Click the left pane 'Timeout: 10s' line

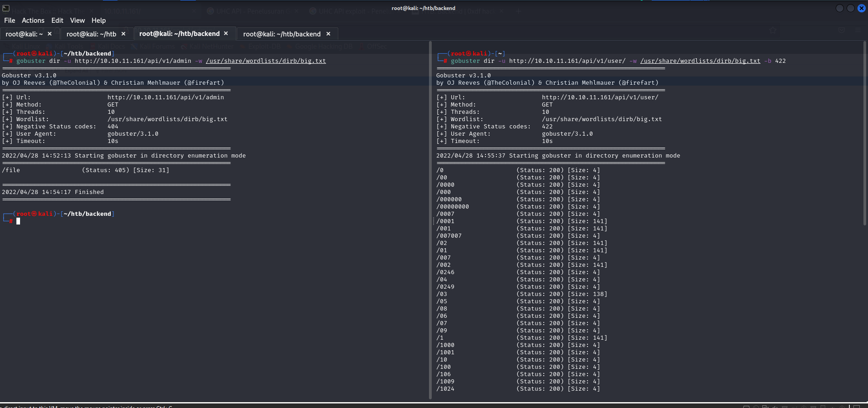(x=60, y=141)
